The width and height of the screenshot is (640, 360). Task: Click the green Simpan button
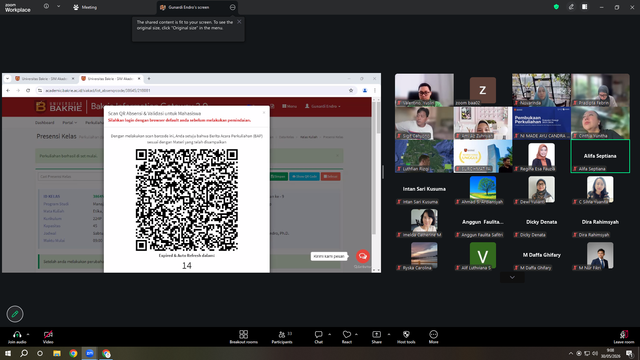pyautogui.click(x=278, y=176)
